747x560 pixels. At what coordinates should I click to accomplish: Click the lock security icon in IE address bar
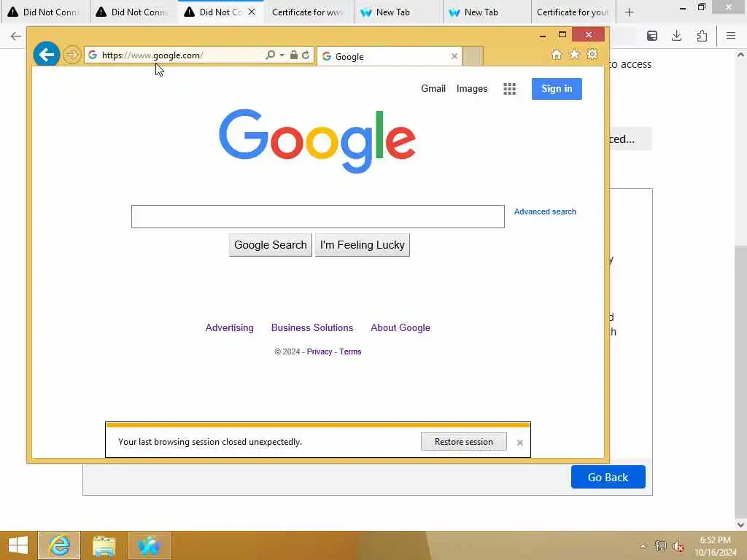tap(294, 55)
